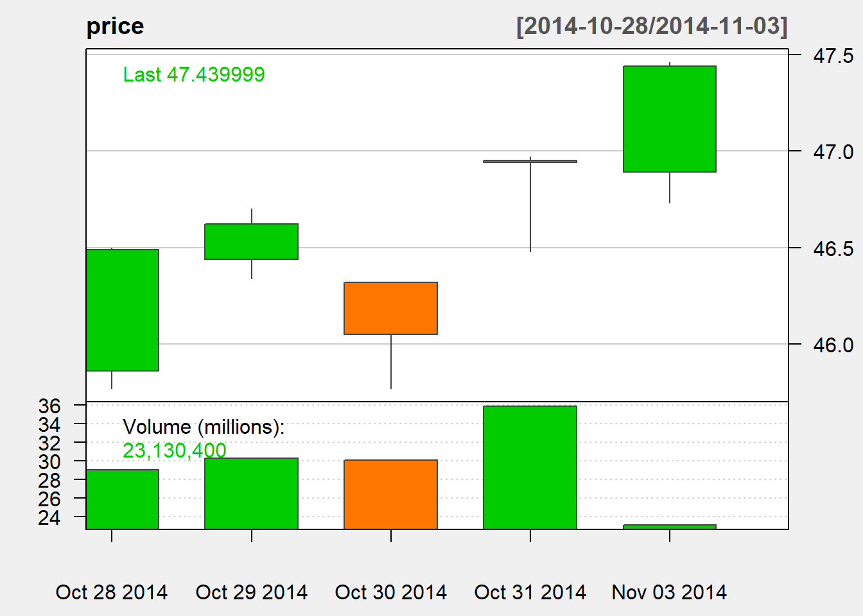Image resolution: width=863 pixels, height=616 pixels.
Task: Click the green Nov 03 candlestick body
Action: pyautogui.click(x=669, y=119)
